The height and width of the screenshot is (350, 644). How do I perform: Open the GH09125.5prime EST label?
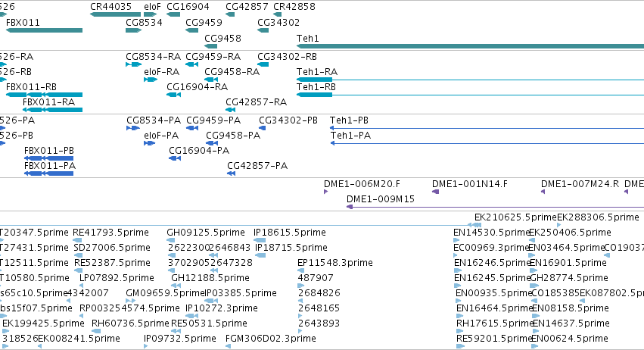pyautogui.click(x=205, y=233)
